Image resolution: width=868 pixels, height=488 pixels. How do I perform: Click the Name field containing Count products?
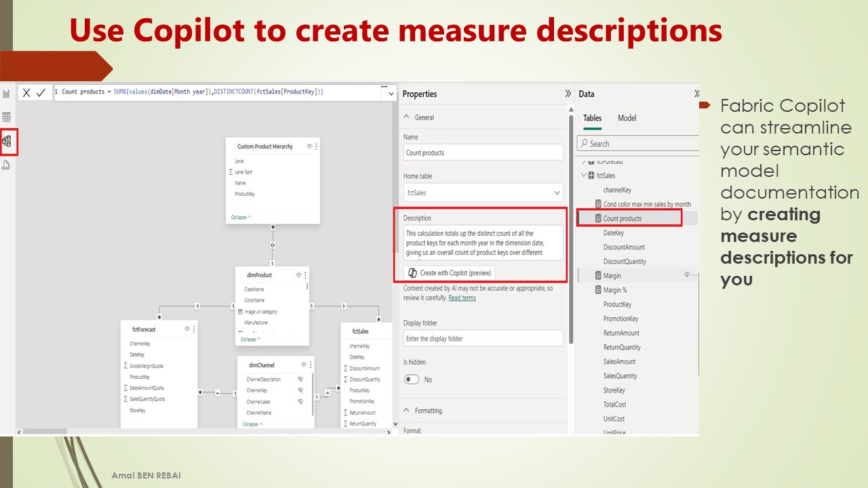(x=483, y=152)
